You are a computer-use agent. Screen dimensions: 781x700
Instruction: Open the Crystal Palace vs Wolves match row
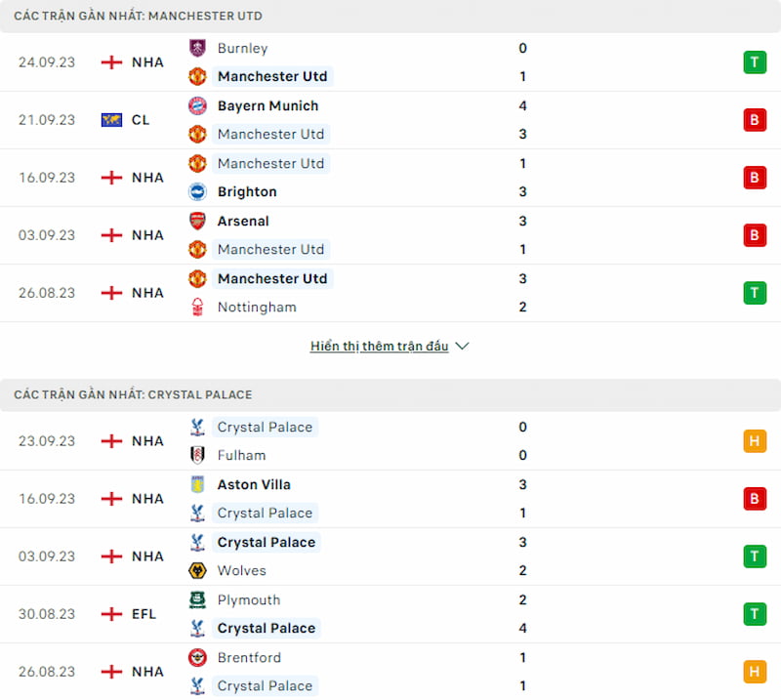[x=390, y=556]
